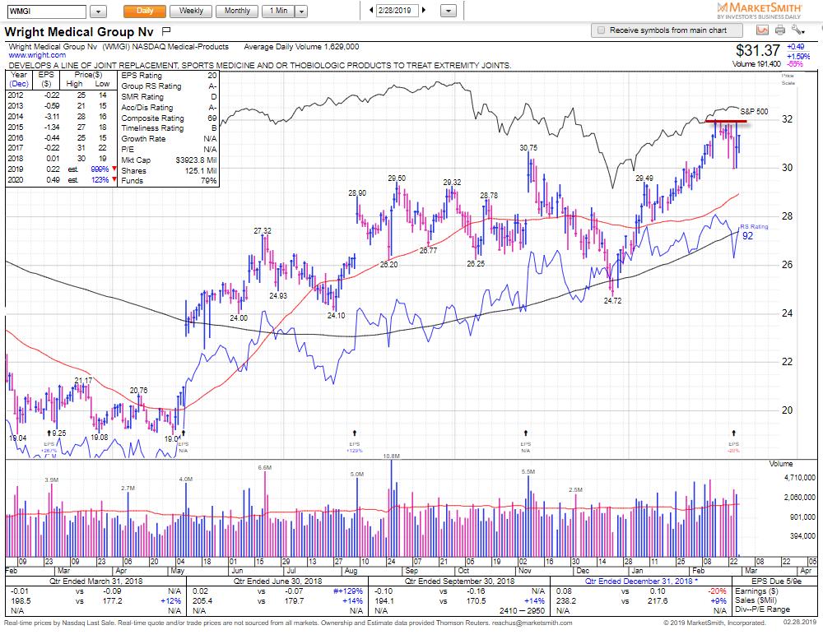This screenshot has height=644, width=823.
Task: Flag Wright Medical Group stock
Action: (x=166, y=31)
